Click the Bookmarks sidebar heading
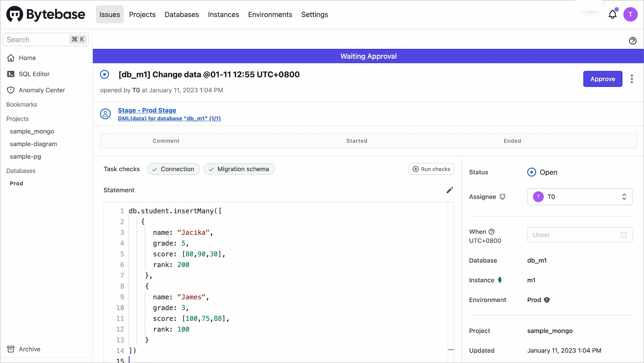 pyautogui.click(x=22, y=105)
